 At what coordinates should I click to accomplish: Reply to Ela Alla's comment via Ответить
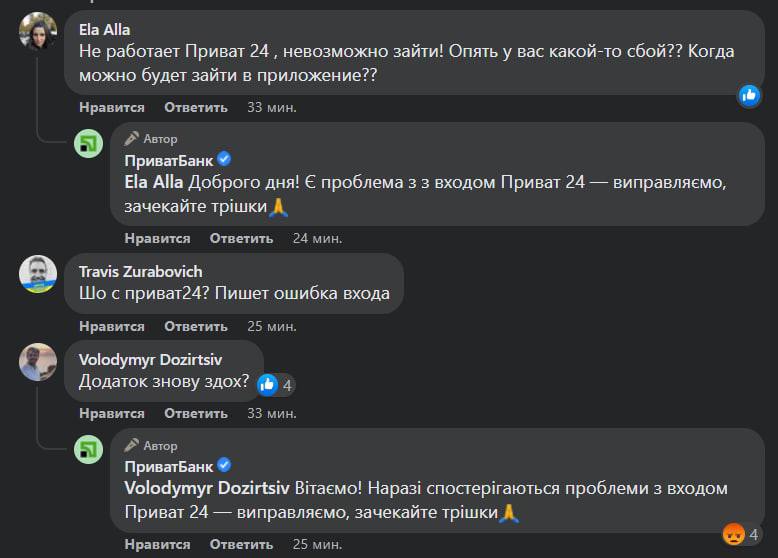(196, 107)
